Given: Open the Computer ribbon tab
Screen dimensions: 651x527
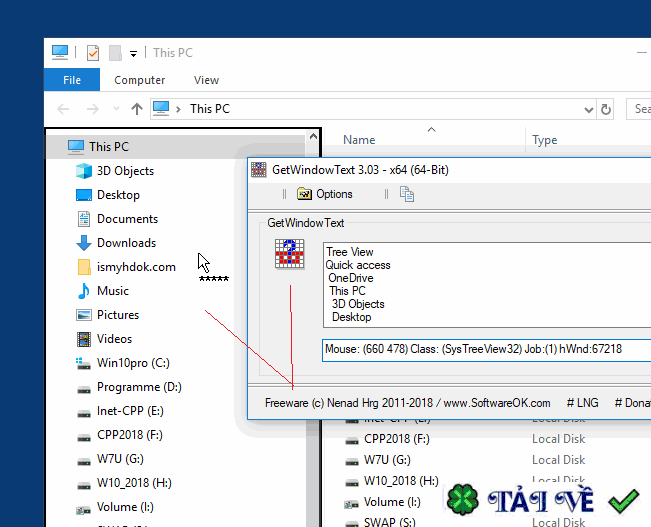Looking at the screenshot, I should coord(140,80).
